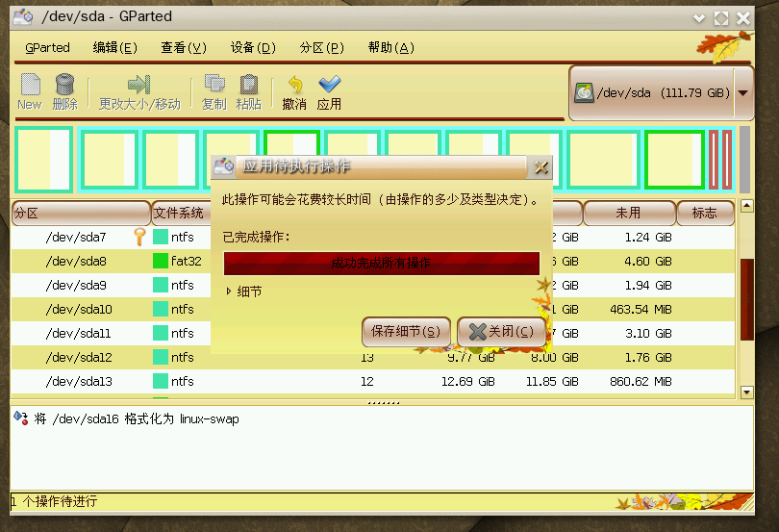Click the dark red scrollbar thumb of partition list
This screenshot has width=779, height=532.
(746, 299)
